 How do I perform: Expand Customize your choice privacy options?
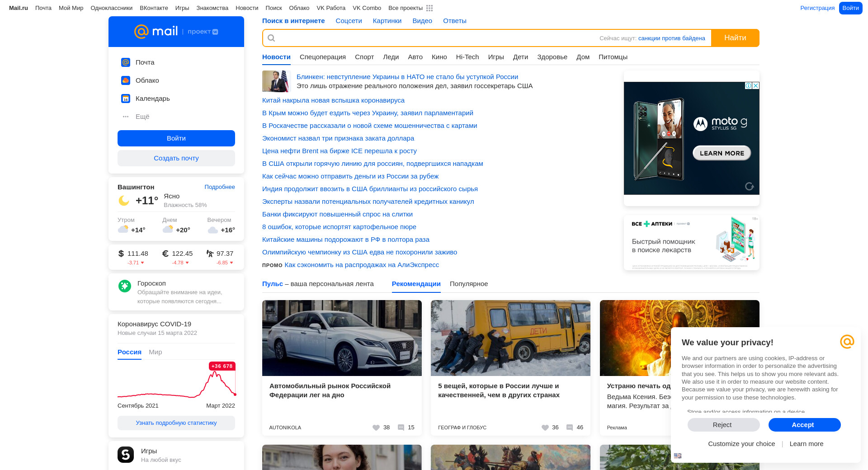(741, 444)
